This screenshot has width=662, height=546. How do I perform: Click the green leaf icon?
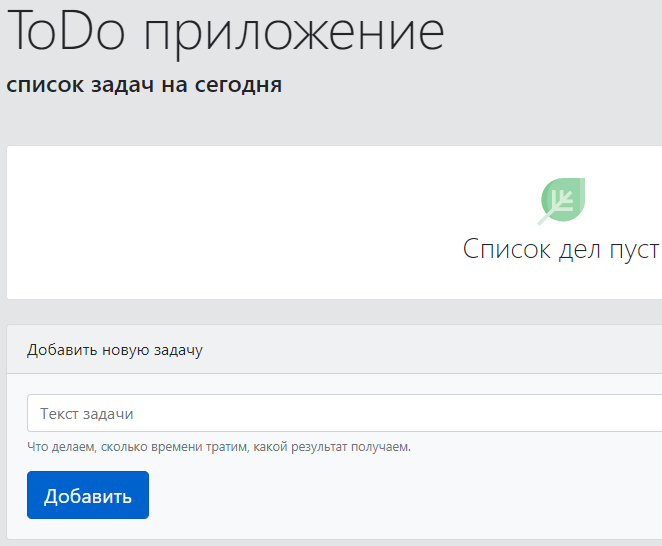[561, 201]
